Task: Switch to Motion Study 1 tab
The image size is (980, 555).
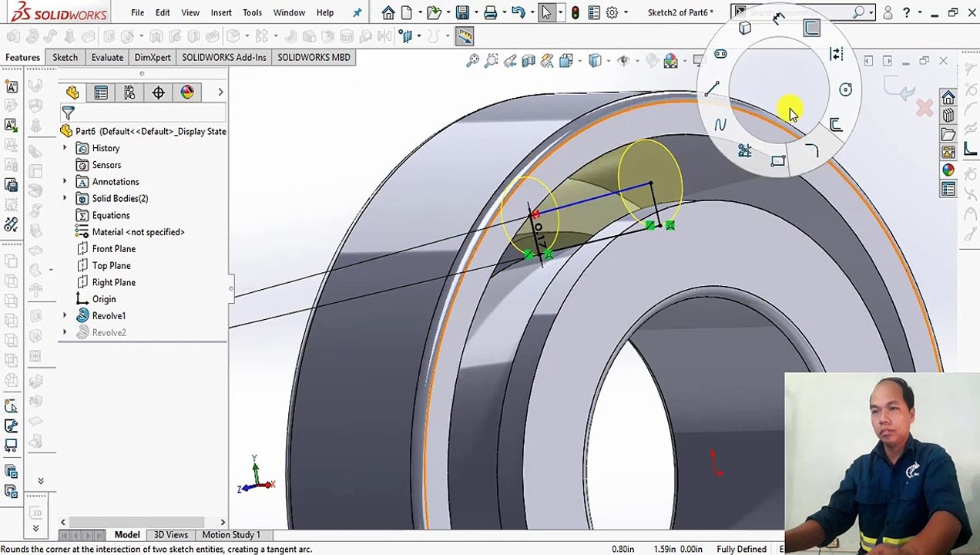Action: [x=231, y=535]
